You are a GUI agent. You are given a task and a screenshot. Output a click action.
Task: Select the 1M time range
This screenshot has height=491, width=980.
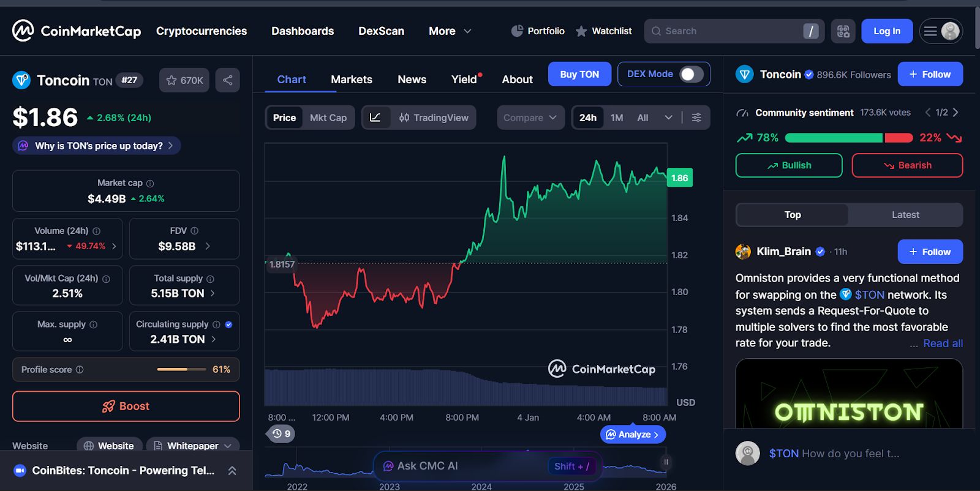click(x=617, y=118)
